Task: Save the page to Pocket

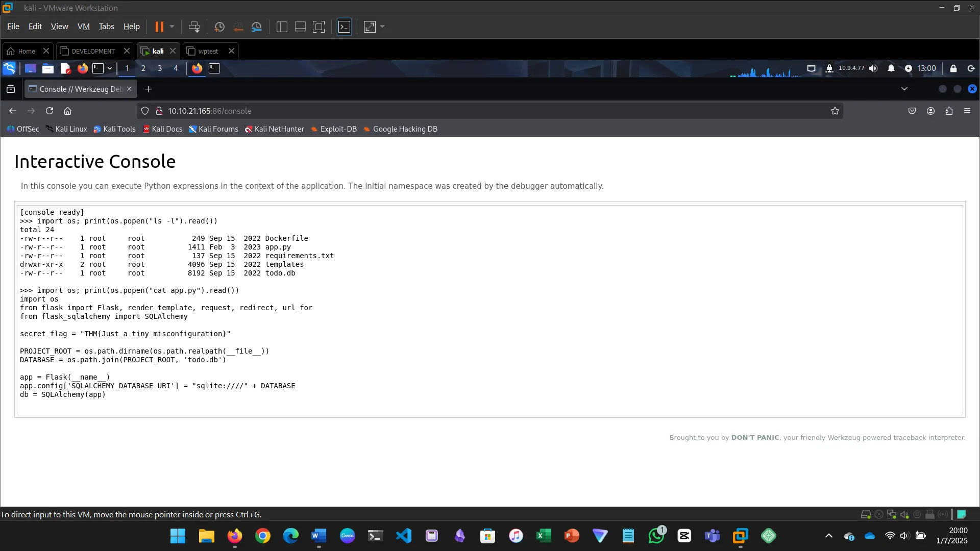Action: click(x=912, y=111)
